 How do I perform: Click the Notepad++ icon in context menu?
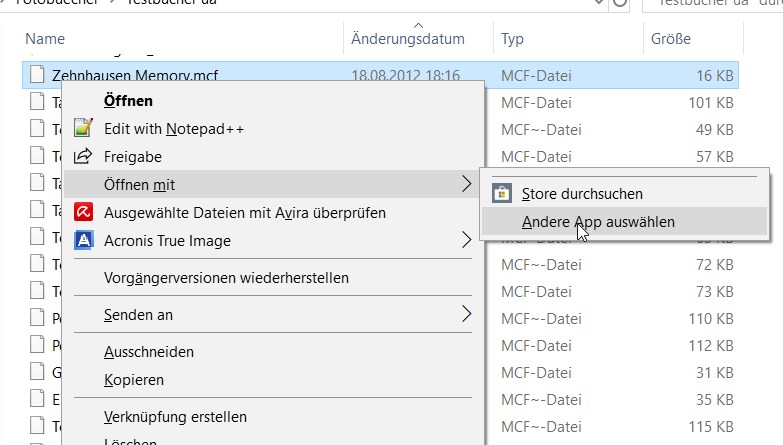[x=85, y=128]
